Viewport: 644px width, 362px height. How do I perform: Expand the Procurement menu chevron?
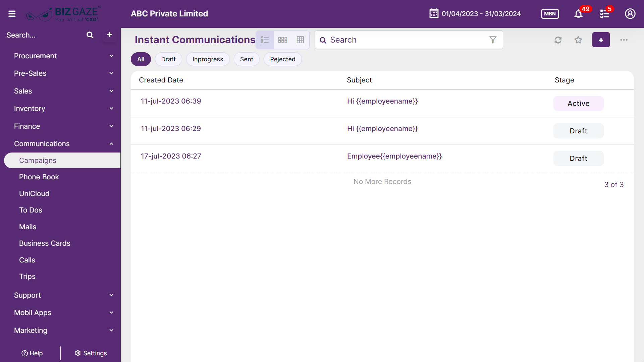(111, 56)
